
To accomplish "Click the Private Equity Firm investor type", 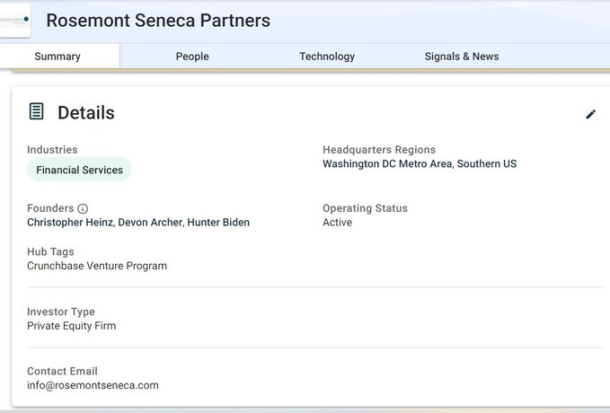I will point(72,326).
